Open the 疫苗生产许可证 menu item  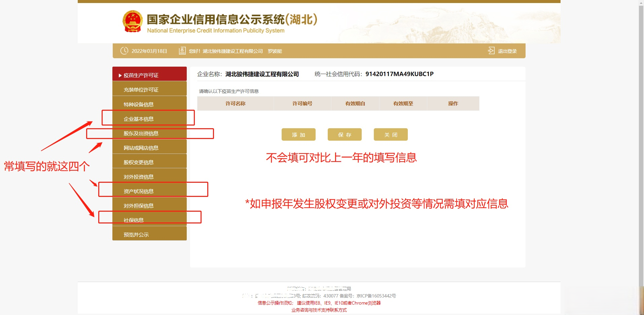tap(149, 74)
